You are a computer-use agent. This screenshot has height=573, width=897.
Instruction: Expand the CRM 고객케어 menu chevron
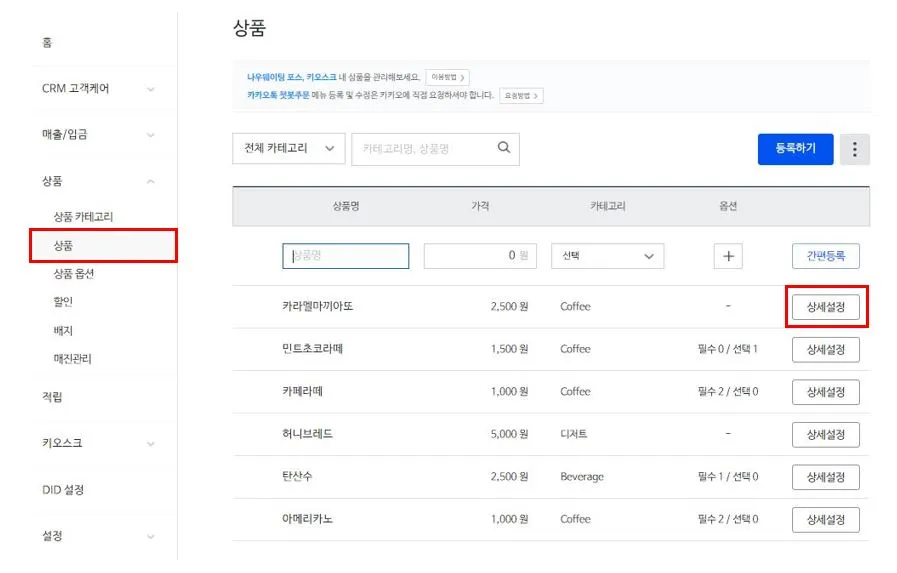click(x=150, y=89)
